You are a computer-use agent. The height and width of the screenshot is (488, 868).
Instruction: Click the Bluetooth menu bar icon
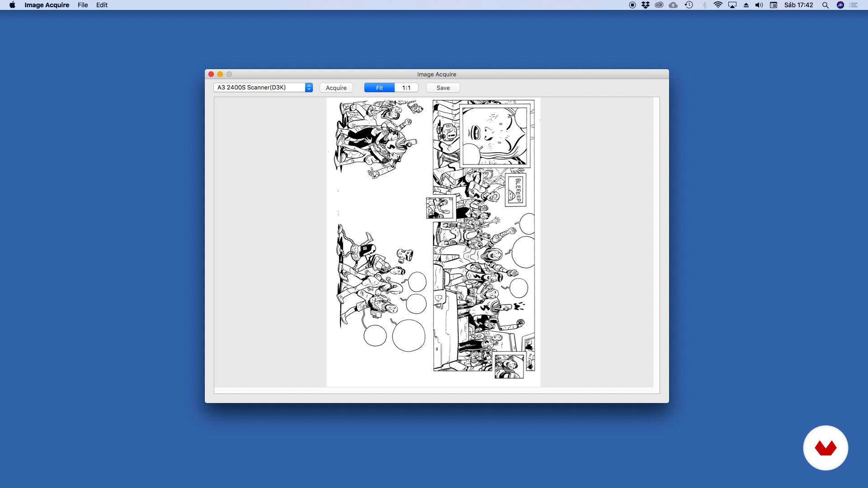pyautogui.click(x=704, y=5)
